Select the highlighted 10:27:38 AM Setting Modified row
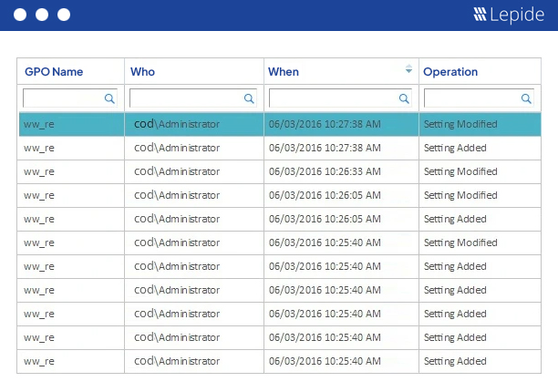Viewport: 558px width, 392px height. coord(280,124)
